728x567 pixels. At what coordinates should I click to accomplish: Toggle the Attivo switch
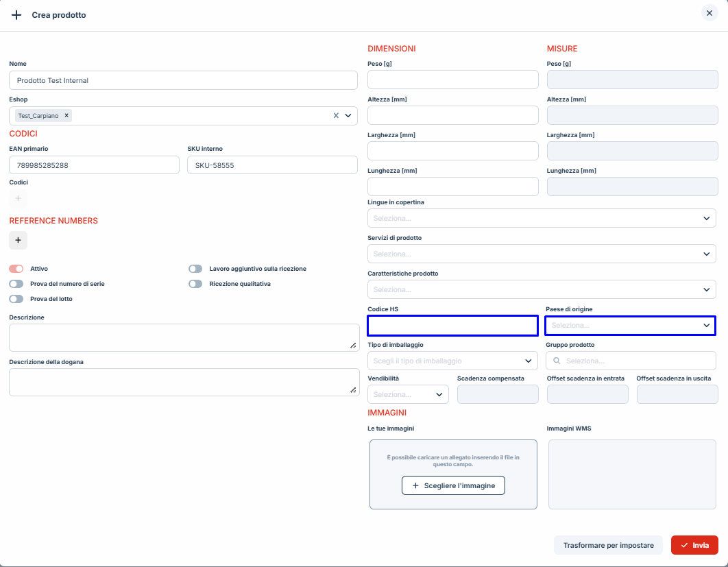(x=16, y=269)
